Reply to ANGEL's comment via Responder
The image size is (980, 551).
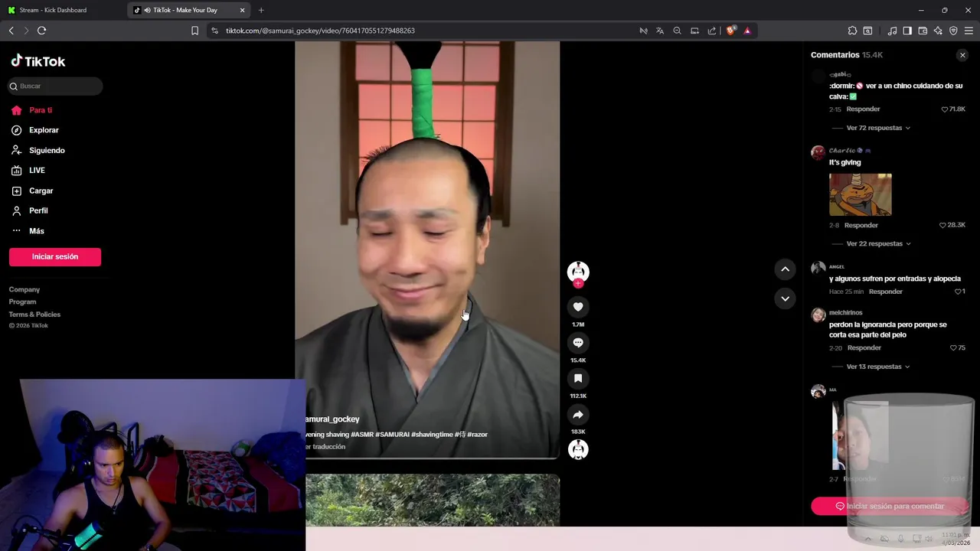pyautogui.click(x=886, y=292)
